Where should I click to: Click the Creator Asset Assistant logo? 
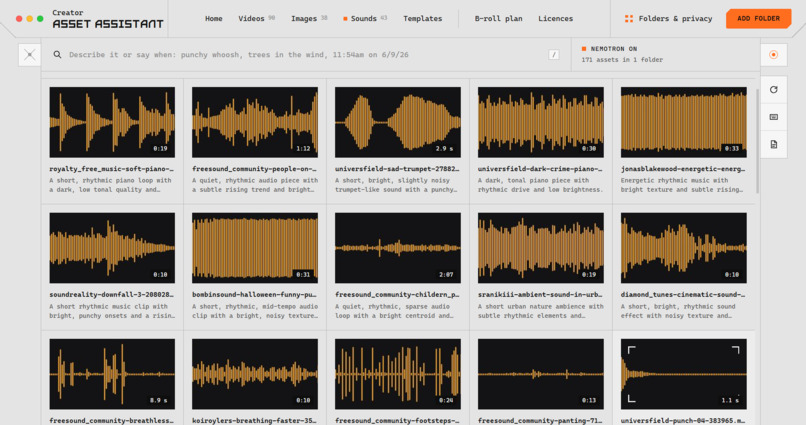[107, 19]
